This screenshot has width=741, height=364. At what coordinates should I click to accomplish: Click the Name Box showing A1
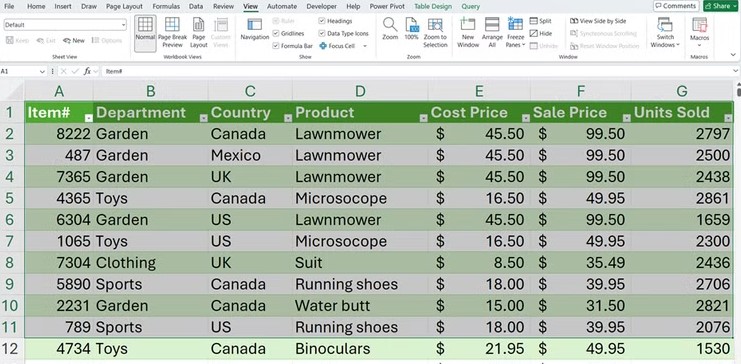[19, 71]
